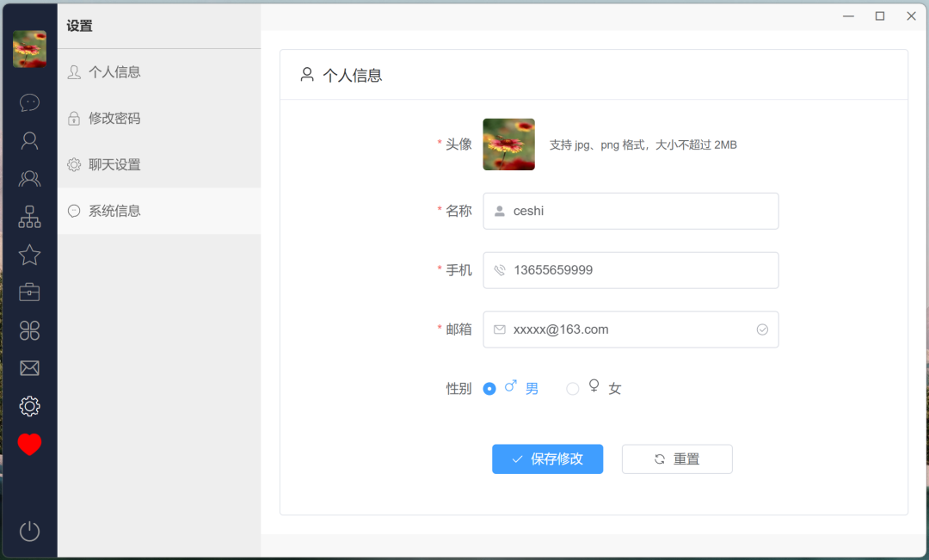929x560 pixels.
Task: Open the briefcase workbench icon
Action: pos(29,292)
